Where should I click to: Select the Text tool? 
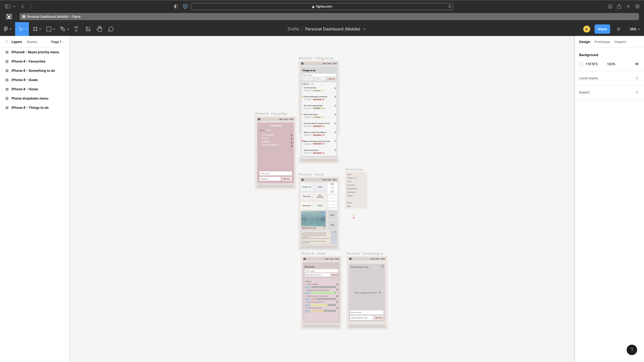[76, 29]
